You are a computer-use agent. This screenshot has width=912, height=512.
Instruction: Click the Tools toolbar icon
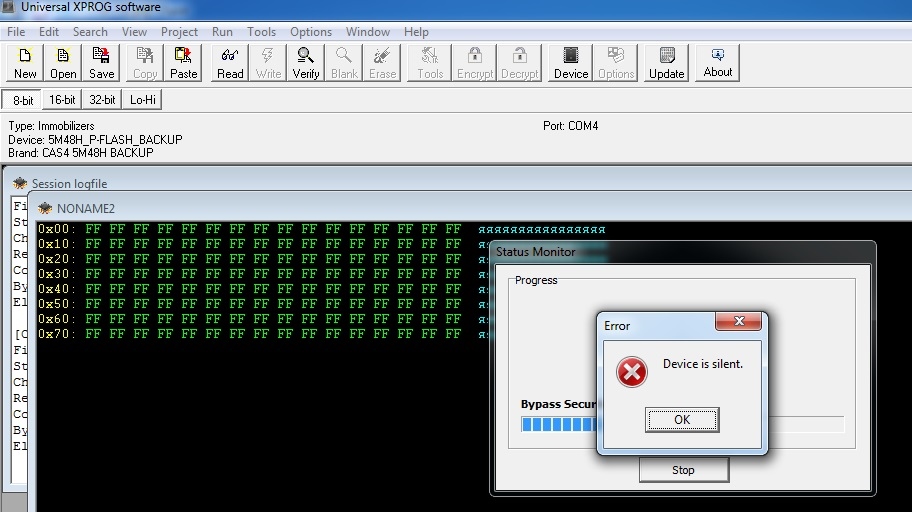[430, 63]
